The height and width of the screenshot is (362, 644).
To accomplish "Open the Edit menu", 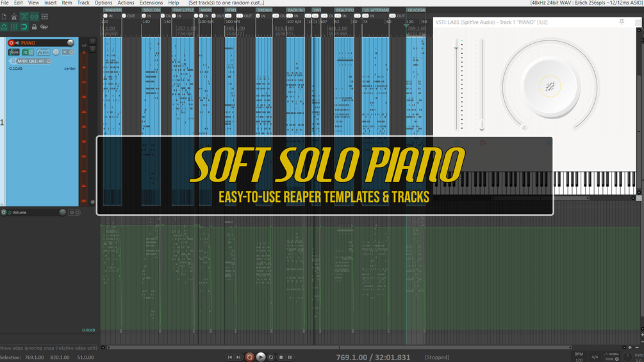I will (19, 3).
